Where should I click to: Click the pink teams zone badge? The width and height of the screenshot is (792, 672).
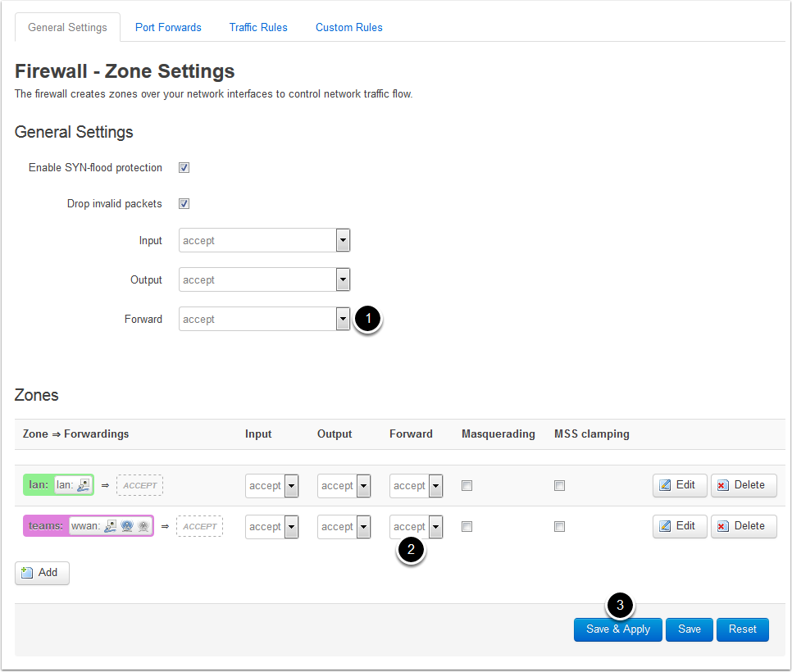tap(89, 526)
